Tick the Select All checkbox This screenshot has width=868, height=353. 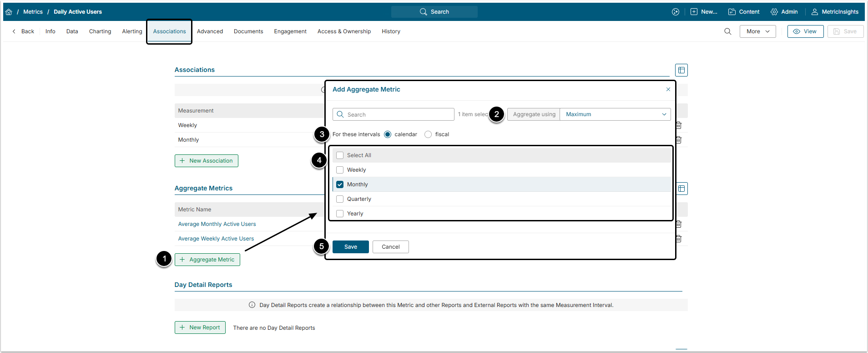coord(340,155)
